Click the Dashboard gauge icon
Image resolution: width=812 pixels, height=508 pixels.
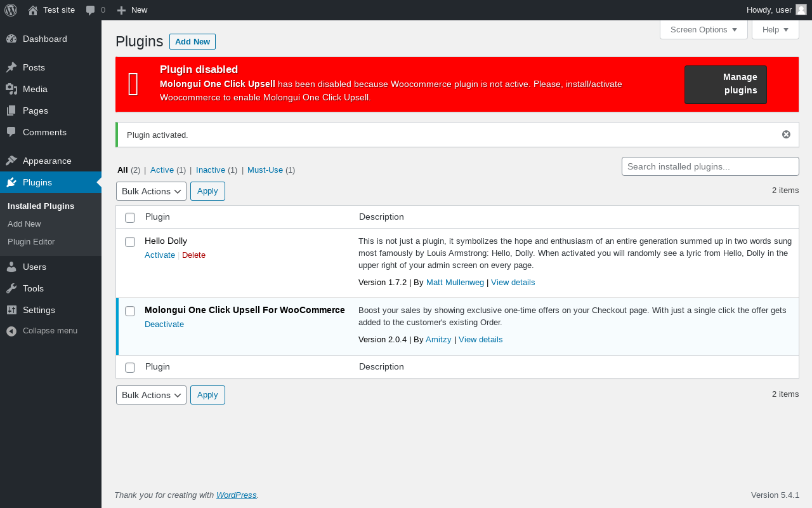[x=11, y=39]
